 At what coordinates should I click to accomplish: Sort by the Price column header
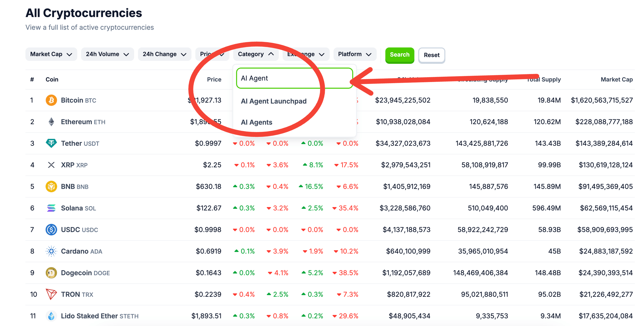[214, 80]
